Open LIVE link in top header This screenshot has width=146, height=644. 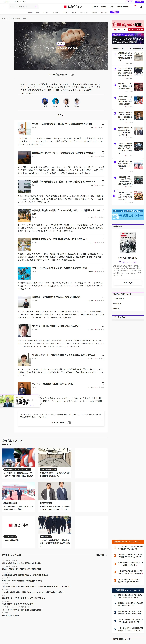[112, 7]
